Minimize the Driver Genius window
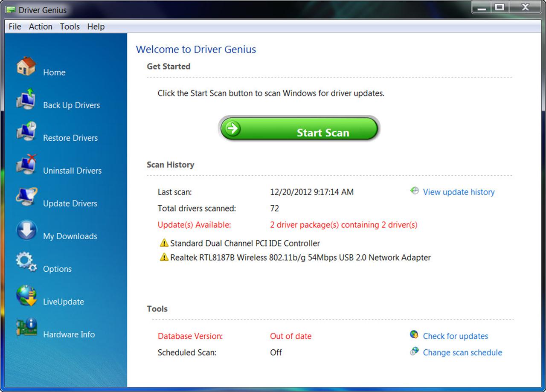 click(481, 7)
